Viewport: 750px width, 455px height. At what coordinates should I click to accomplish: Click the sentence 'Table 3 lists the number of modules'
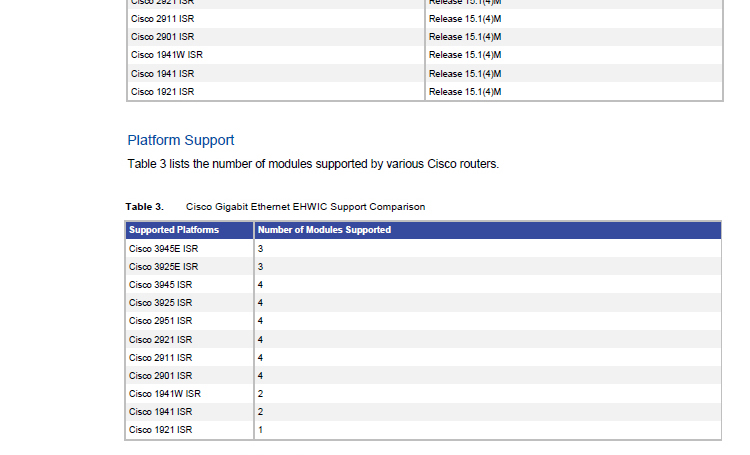[313, 164]
